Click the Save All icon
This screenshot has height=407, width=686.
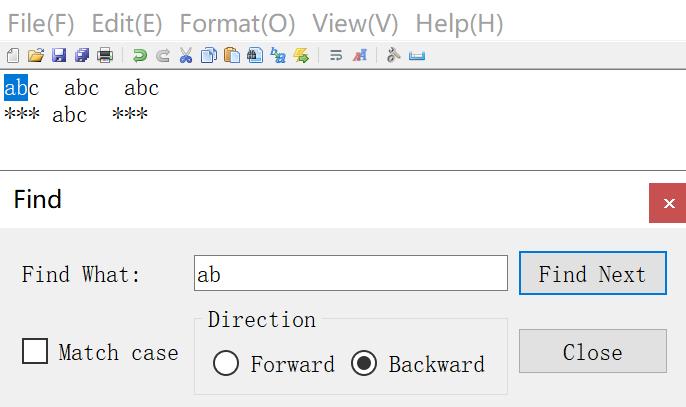82,56
